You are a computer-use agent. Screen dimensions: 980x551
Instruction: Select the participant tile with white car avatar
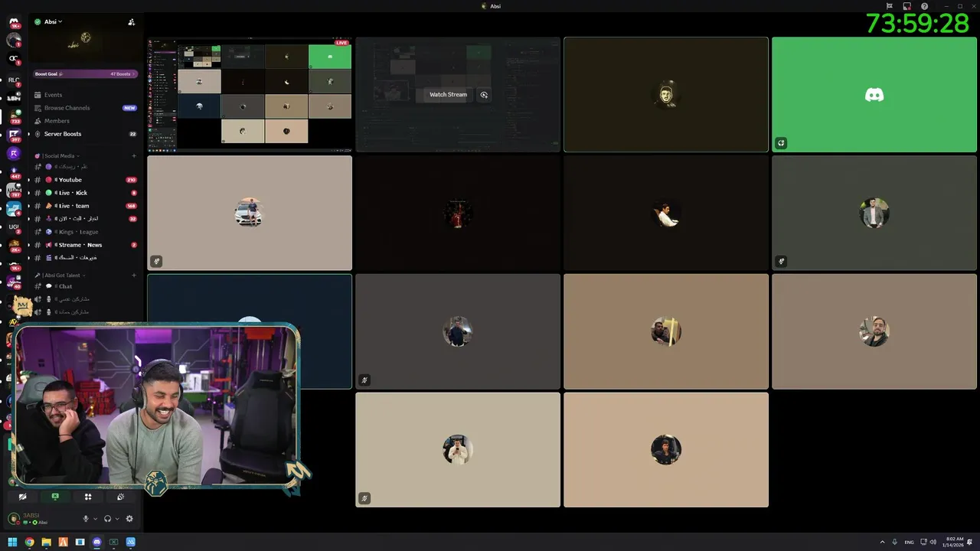pyautogui.click(x=250, y=213)
